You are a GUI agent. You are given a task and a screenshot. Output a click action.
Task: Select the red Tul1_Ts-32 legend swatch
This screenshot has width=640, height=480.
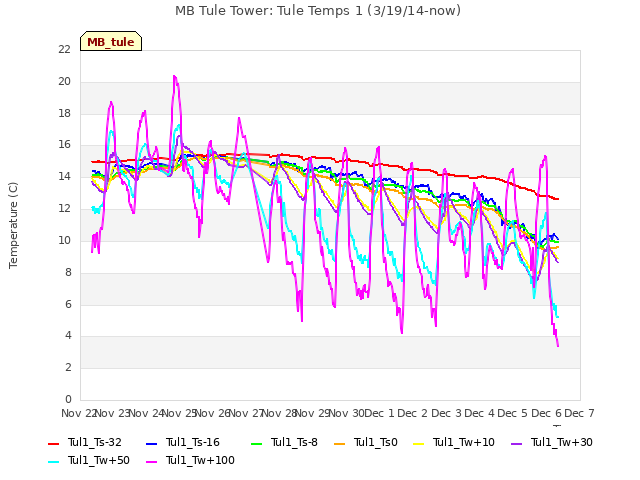tap(53, 444)
